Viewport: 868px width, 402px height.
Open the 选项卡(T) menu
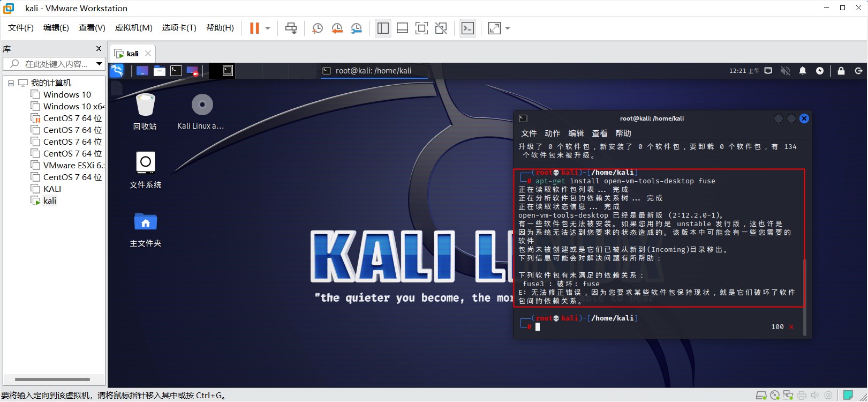[179, 28]
